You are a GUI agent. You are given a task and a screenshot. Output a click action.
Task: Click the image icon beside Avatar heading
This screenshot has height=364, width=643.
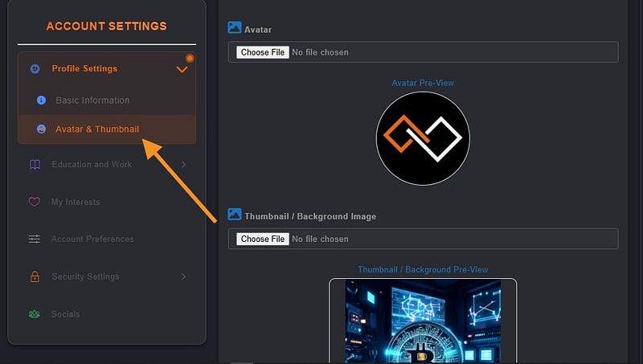coord(235,27)
